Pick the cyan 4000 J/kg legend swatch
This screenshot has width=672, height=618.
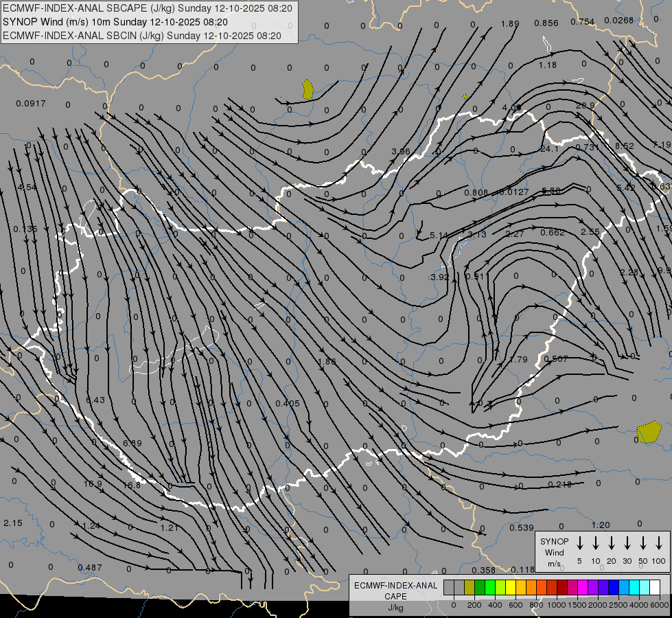tap(634, 587)
